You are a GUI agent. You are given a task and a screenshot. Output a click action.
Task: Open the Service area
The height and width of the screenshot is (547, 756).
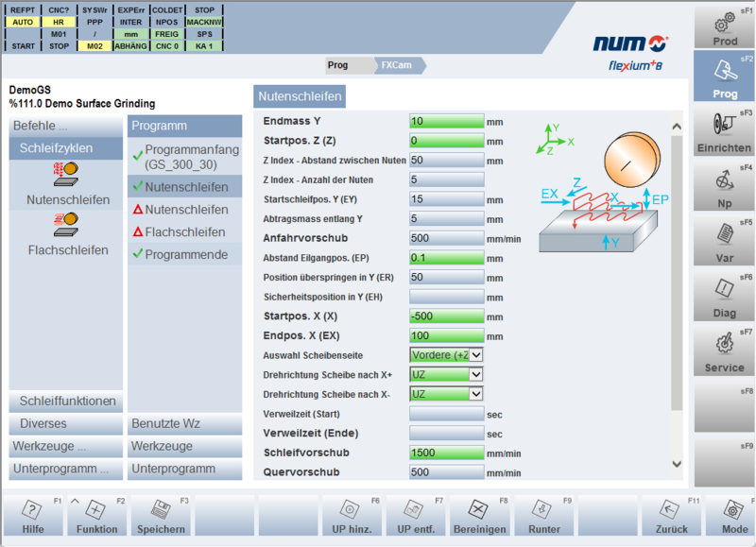coord(724,346)
